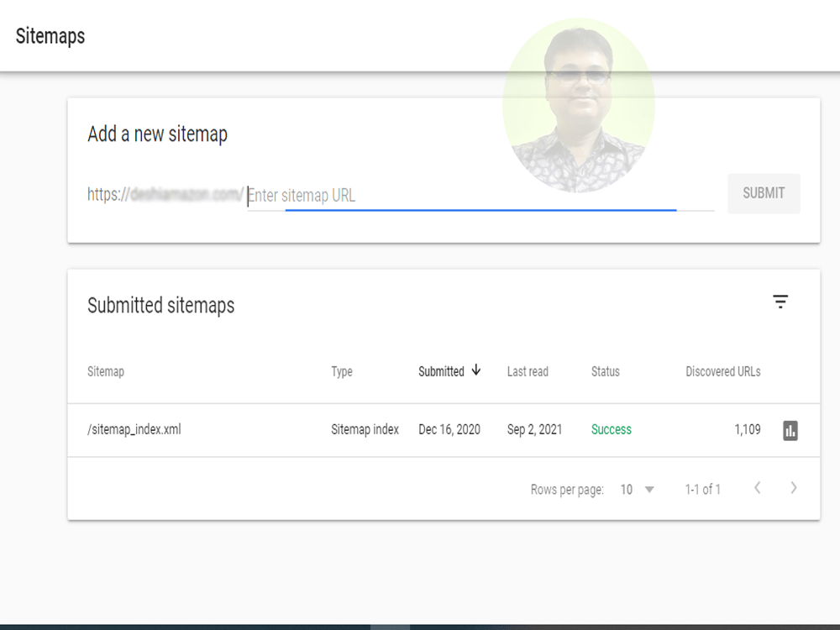Image resolution: width=840 pixels, height=630 pixels.
Task: Click the Rows per page label
Action: point(567,490)
